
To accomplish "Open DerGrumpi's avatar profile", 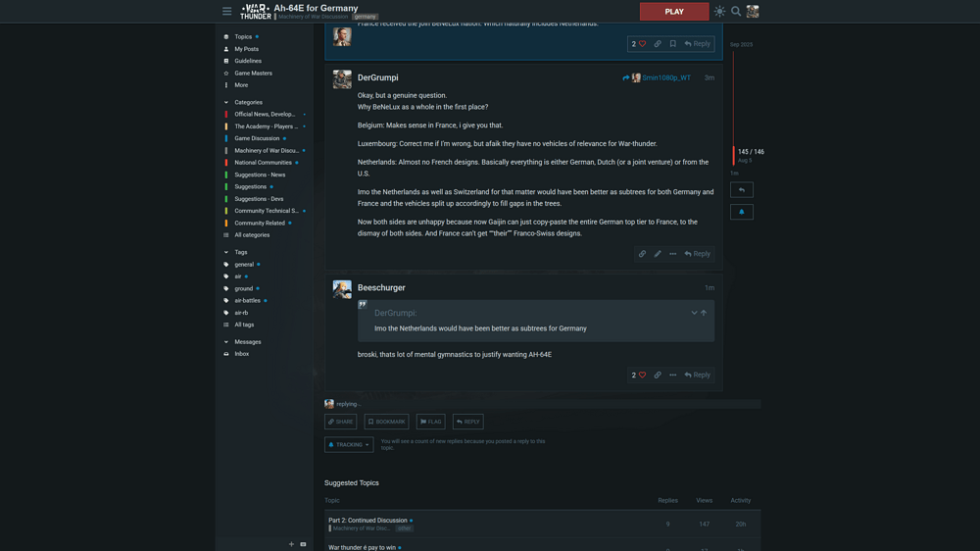I will pyautogui.click(x=342, y=79).
